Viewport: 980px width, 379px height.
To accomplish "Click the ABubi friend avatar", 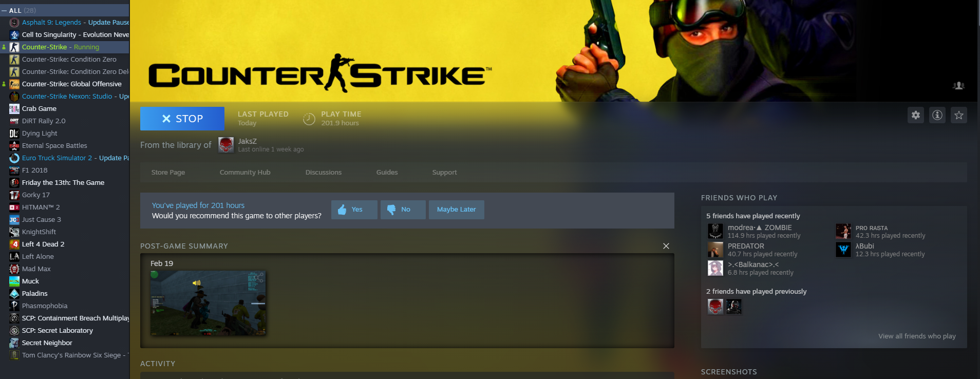I will coord(843,250).
